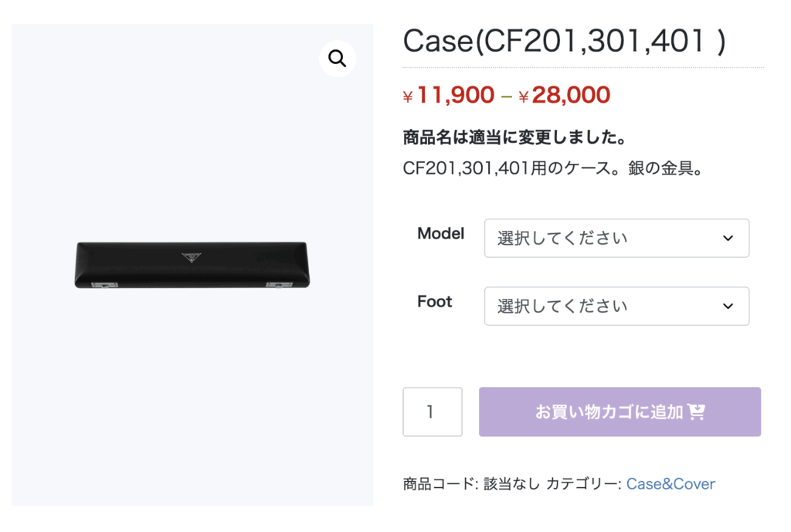Click the Foot label text
791x532 pixels.
[434, 302]
